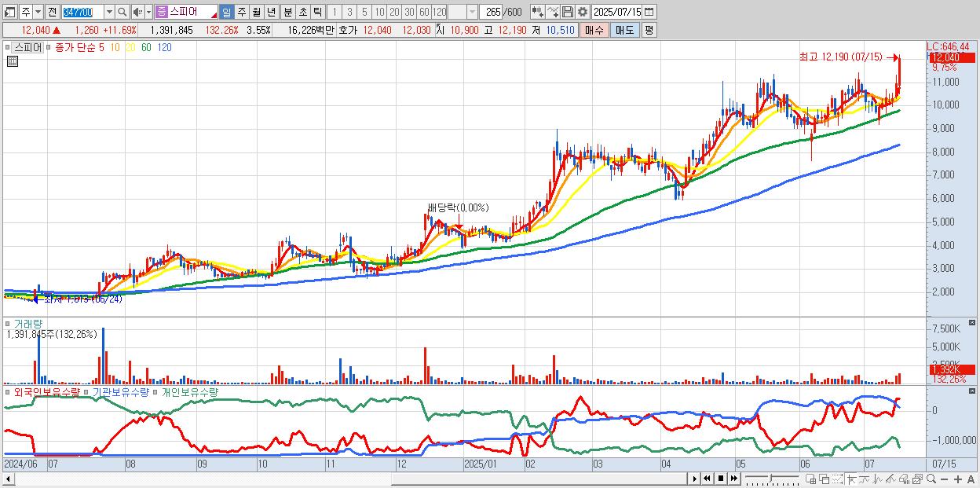Choose the 60 interval toolbar button
Image resolution: width=980 pixels, height=488 pixels.
[x=424, y=12]
